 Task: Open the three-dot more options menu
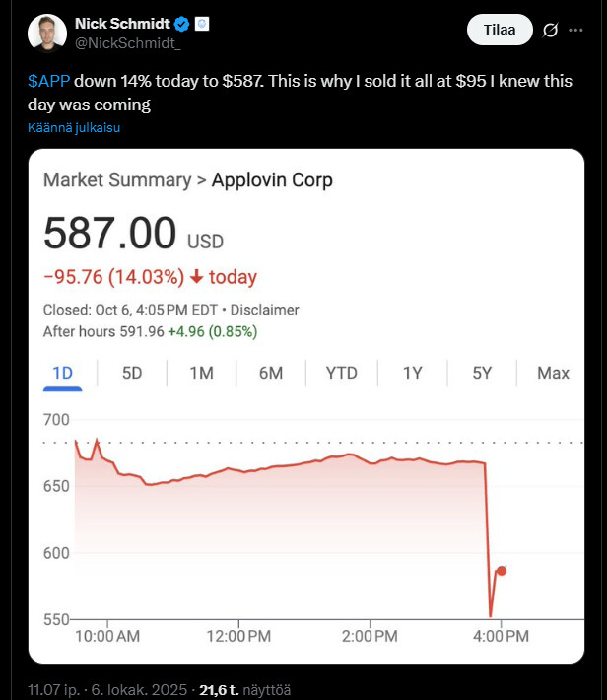[x=576, y=31]
